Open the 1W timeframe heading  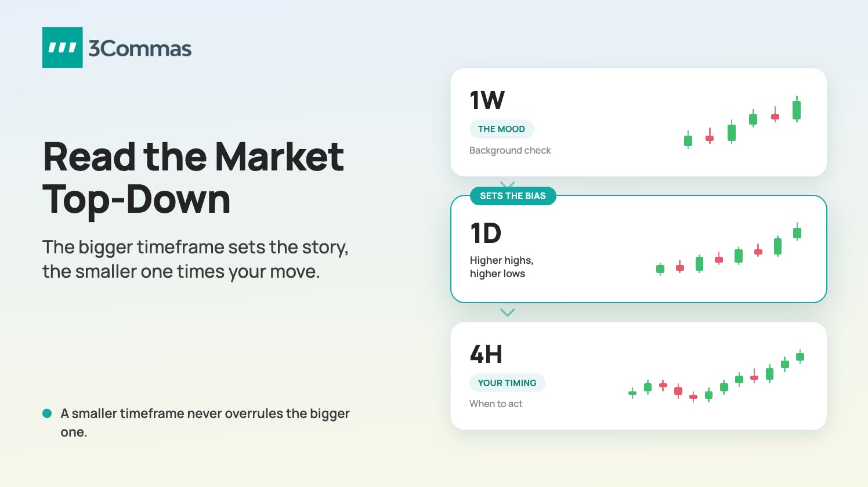point(487,100)
